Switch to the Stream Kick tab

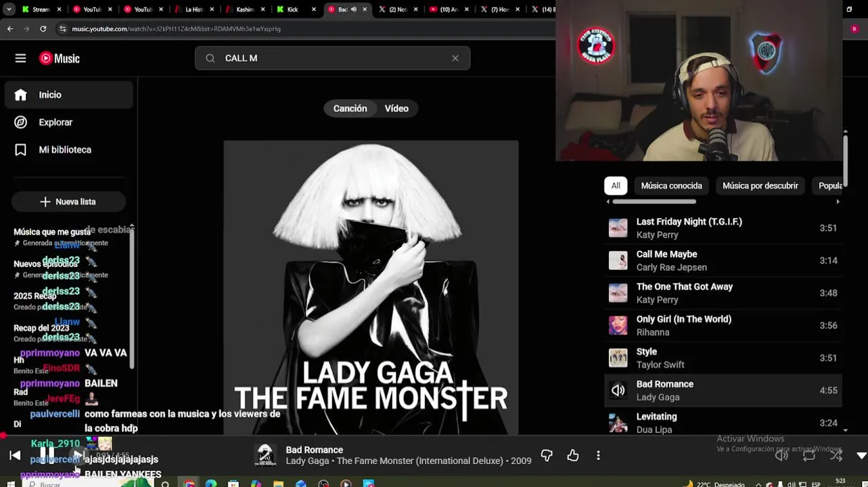click(41, 9)
